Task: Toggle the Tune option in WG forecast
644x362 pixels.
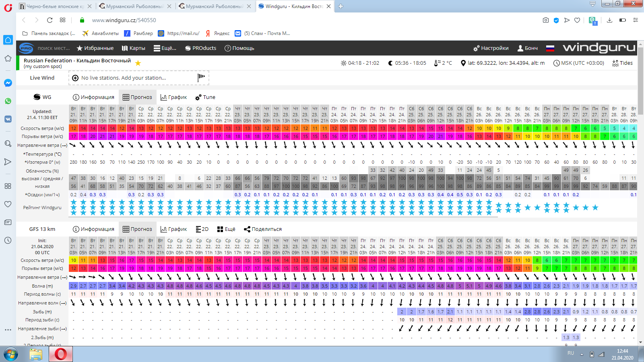Action: (x=205, y=97)
